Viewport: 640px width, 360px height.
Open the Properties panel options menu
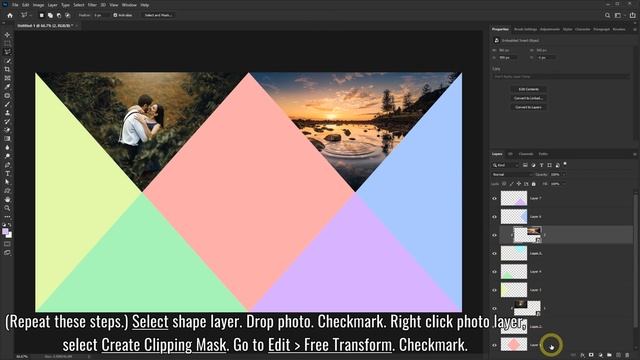(x=635, y=29)
